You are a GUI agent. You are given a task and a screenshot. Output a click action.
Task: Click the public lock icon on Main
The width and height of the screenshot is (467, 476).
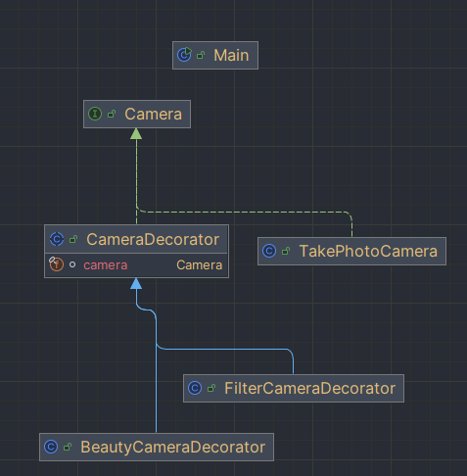point(201,55)
